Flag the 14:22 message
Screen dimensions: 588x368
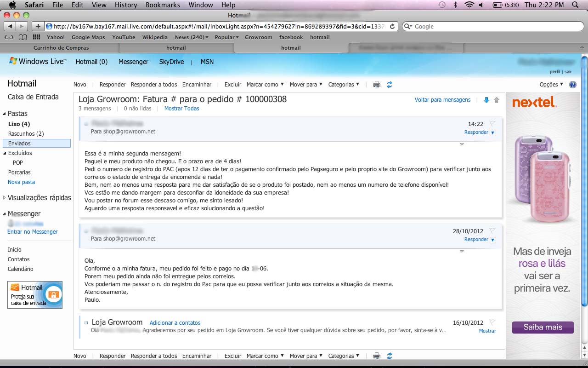(x=492, y=123)
